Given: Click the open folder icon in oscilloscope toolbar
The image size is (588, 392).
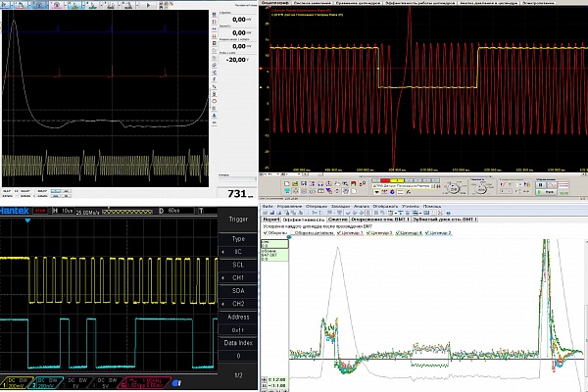Looking at the screenshot, I should 295,184.
